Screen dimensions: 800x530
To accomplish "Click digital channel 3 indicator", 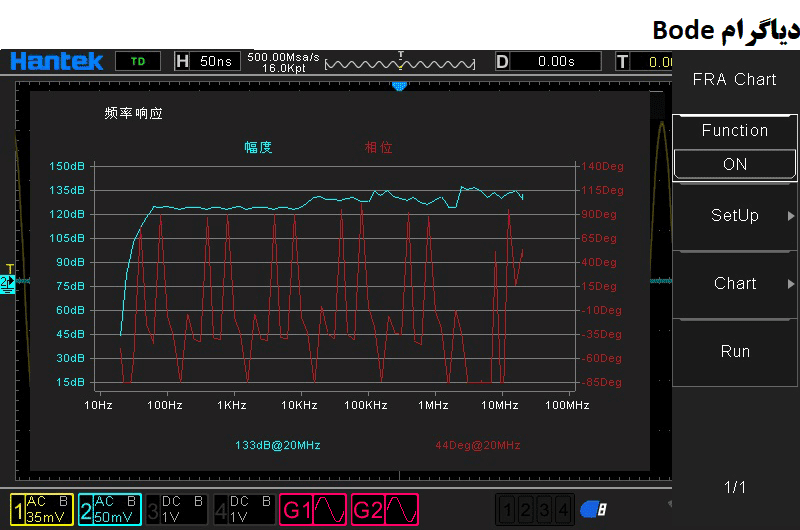I will [544, 510].
